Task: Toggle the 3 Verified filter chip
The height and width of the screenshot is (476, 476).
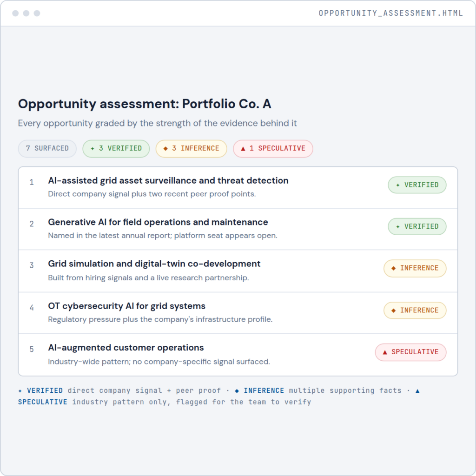Action: (116, 148)
